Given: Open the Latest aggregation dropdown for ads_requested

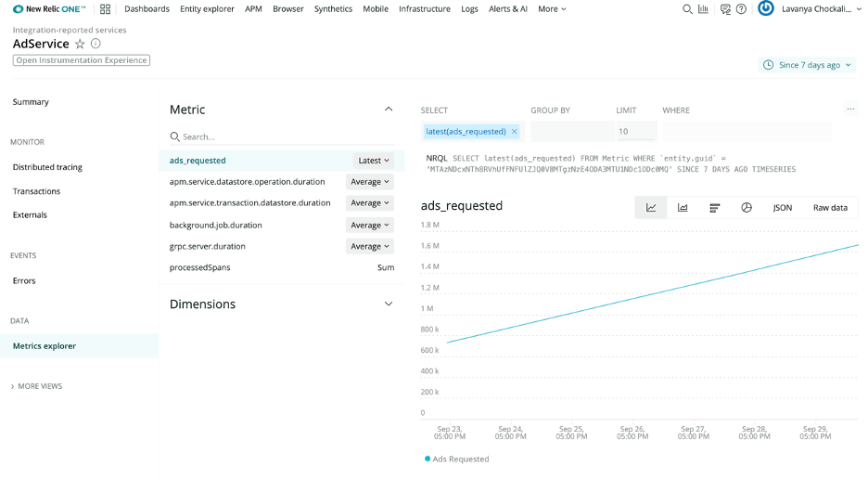Looking at the screenshot, I should [374, 161].
